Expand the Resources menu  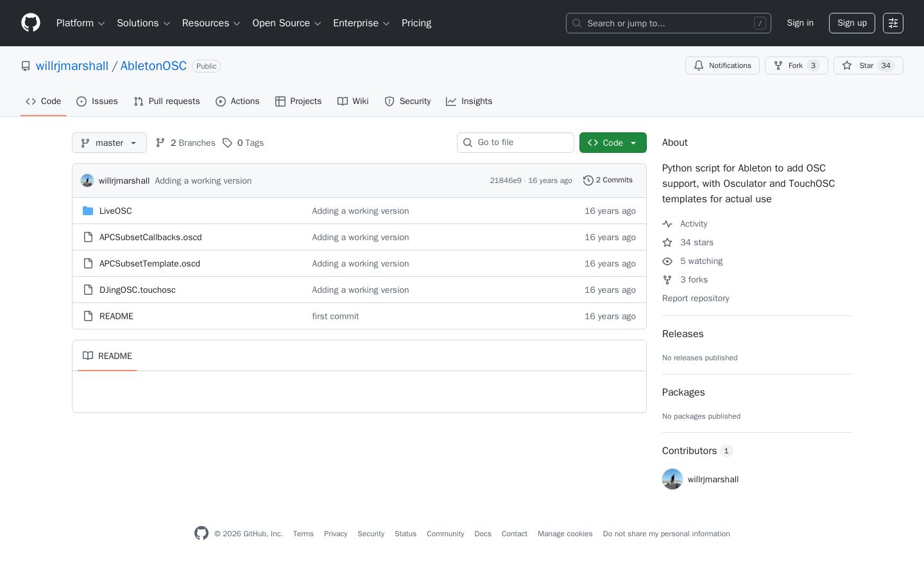[211, 23]
